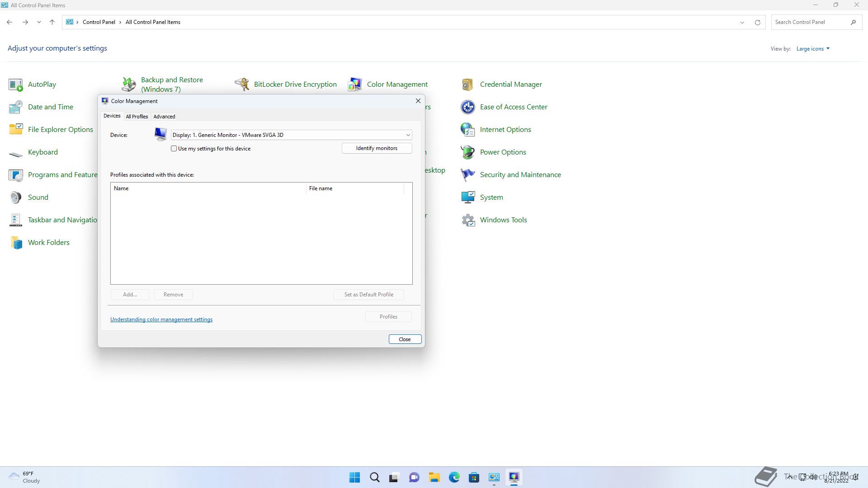Open BitLocker Drive Encryption icon
868x488 pixels.
242,84
